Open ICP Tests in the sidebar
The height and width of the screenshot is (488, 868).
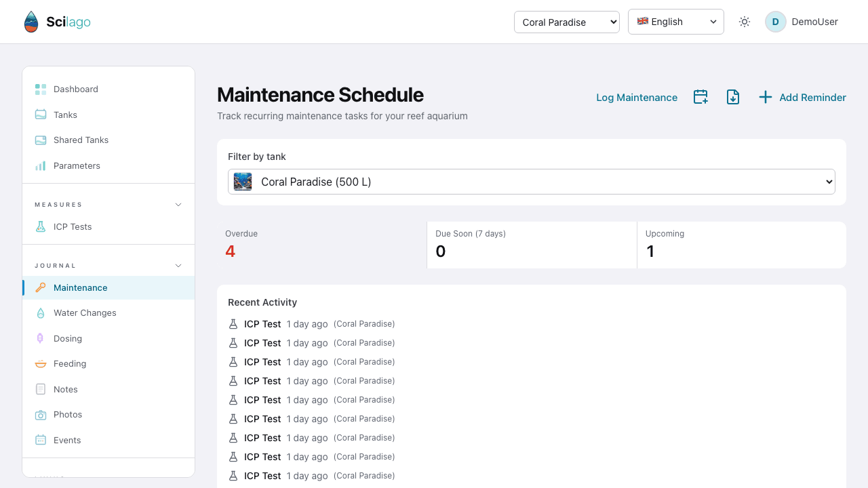tap(108, 226)
